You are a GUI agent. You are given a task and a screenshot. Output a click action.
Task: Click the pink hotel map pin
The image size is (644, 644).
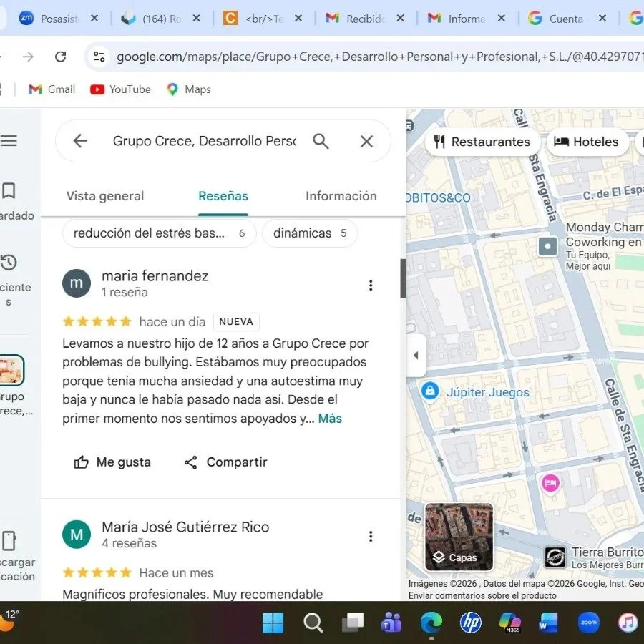[x=550, y=483]
